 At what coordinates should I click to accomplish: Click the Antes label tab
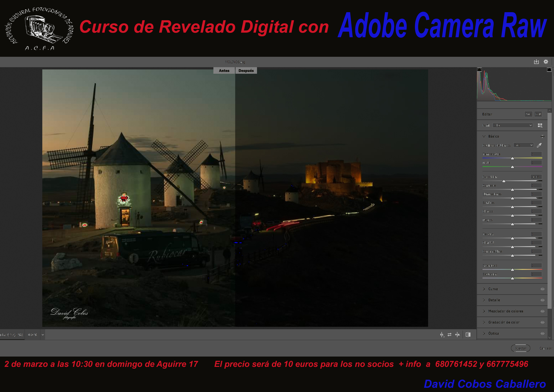(224, 71)
